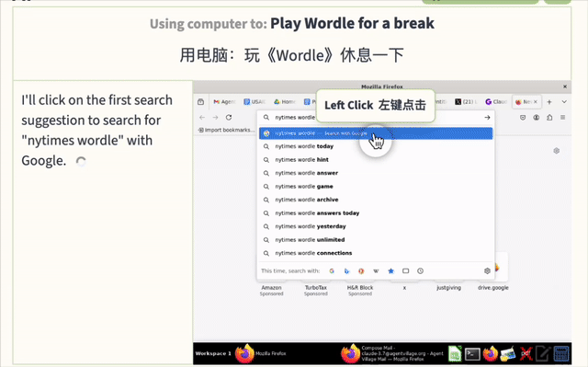
Task: Click the go arrow in address bar
Action: point(487,118)
